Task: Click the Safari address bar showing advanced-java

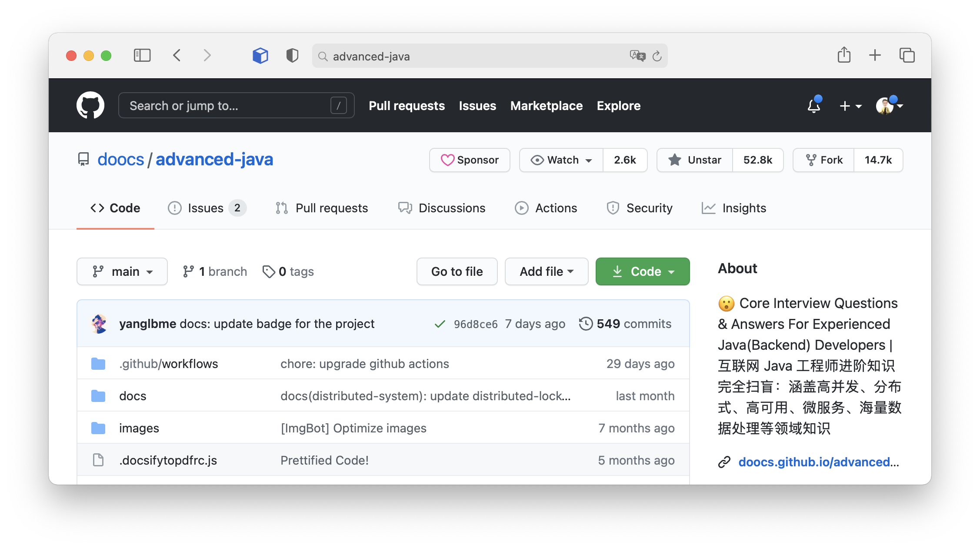Action: coord(490,56)
